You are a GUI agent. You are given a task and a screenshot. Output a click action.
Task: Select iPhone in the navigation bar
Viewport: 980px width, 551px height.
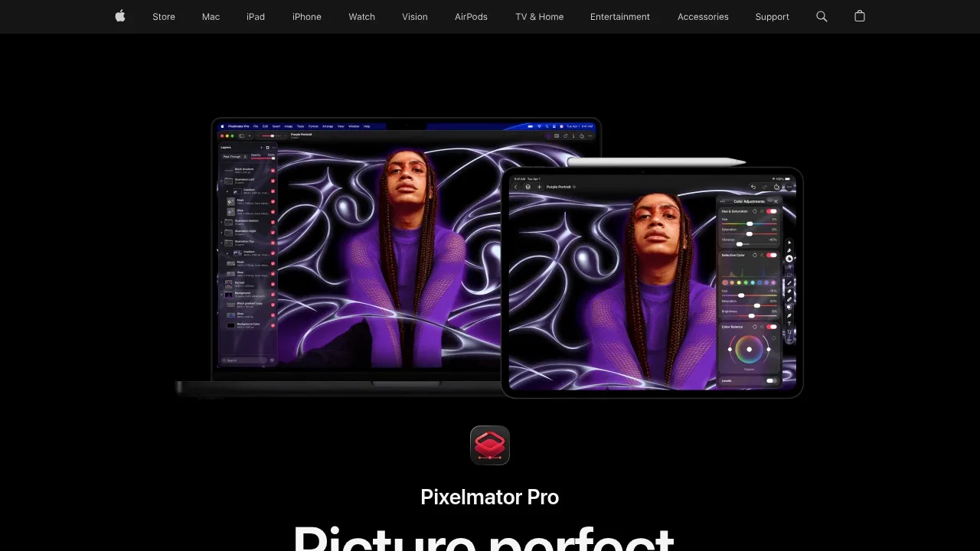click(307, 17)
